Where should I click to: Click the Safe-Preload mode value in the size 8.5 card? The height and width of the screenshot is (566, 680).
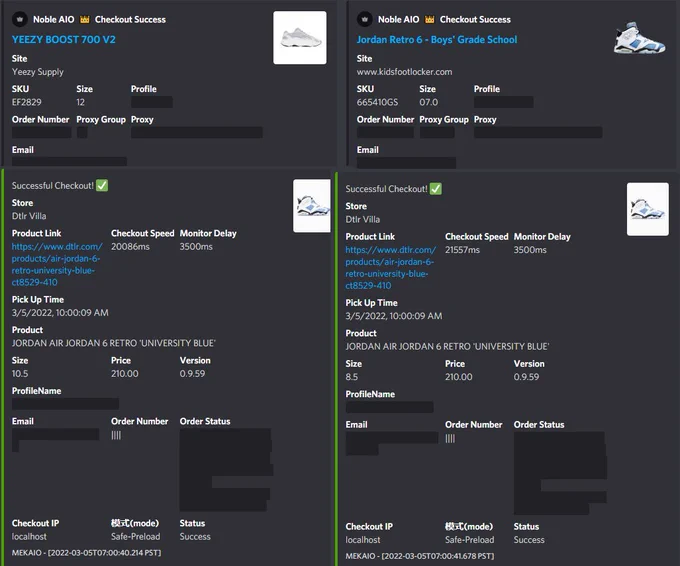470,540
